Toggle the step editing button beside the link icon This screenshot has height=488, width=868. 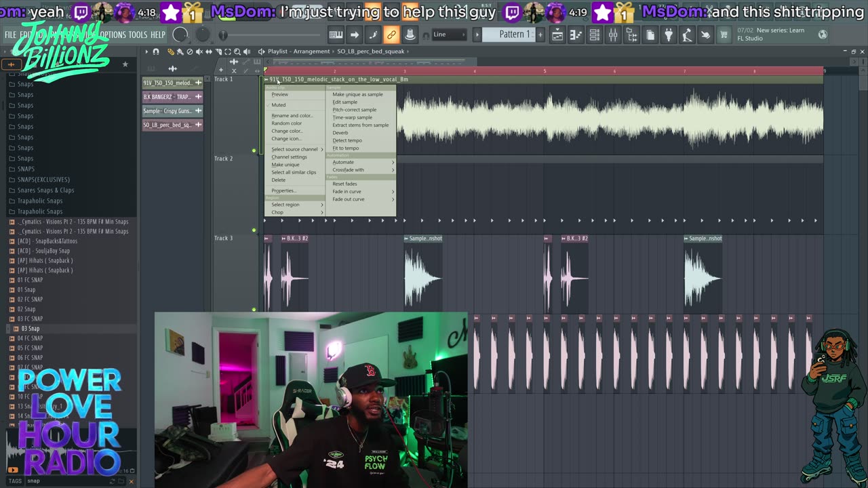(x=373, y=35)
